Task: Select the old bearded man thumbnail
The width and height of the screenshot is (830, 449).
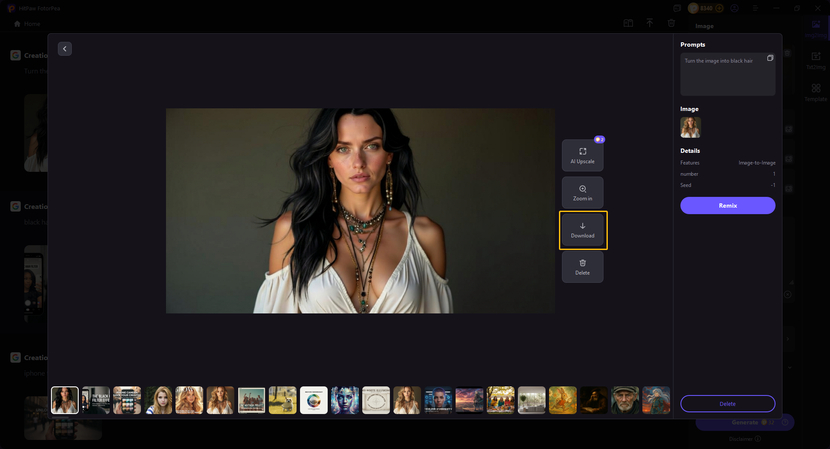Action: click(x=625, y=400)
